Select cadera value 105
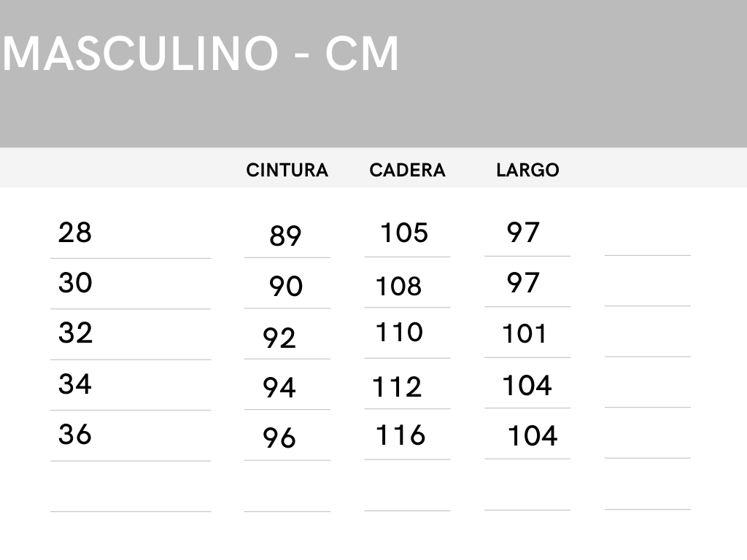Image resolution: width=747 pixels, height=560 pixels. pyautogui.click(x=404, y=233)
